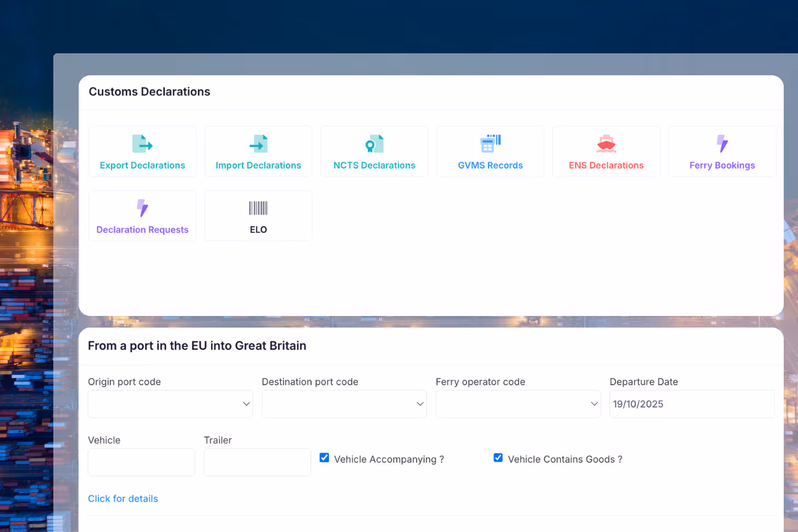Open Export Declarations label link

tap(142, 165)
